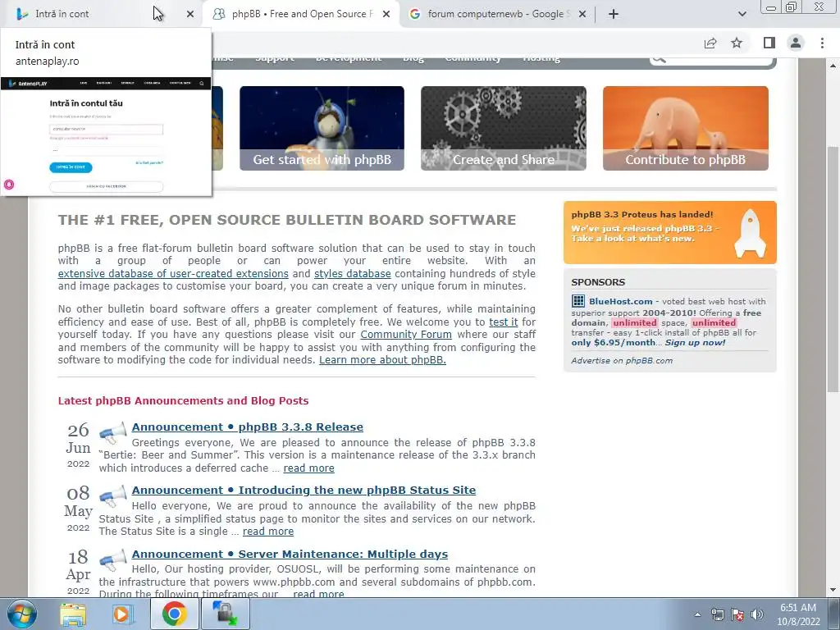This screenshot has width=840, height=630.
Task: Close the phpBB tab
Action: [386, 15]
